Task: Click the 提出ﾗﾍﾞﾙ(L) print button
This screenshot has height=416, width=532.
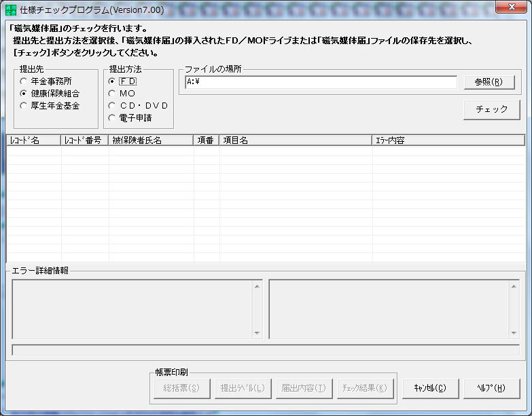Action: tap(243, 388)
